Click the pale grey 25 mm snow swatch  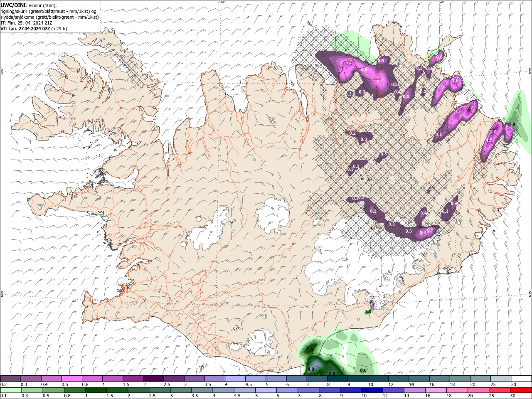501,379
